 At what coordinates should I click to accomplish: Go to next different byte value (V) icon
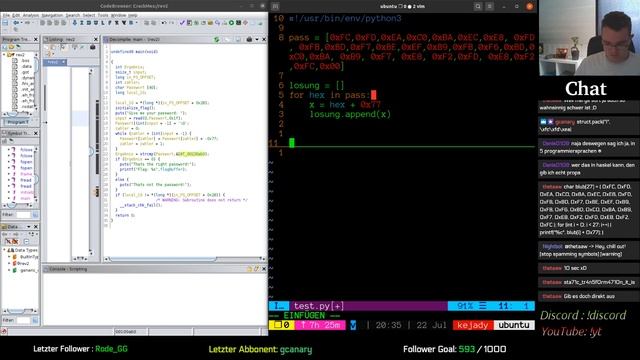(124, 23)
